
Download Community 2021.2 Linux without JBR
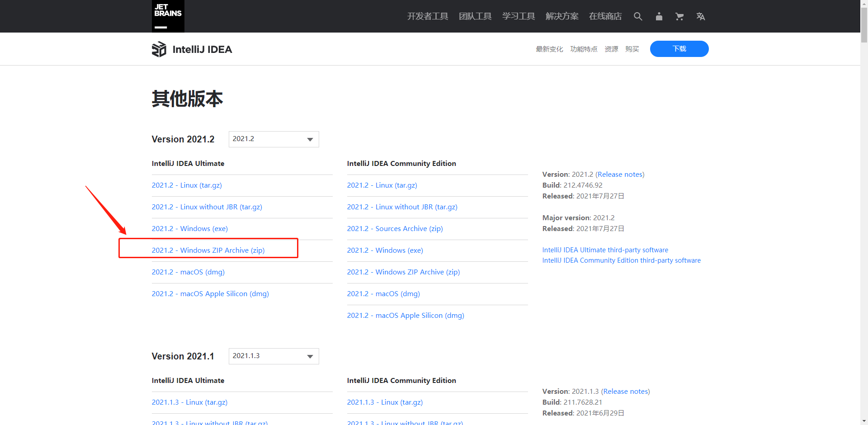click(x=402, y=207)
